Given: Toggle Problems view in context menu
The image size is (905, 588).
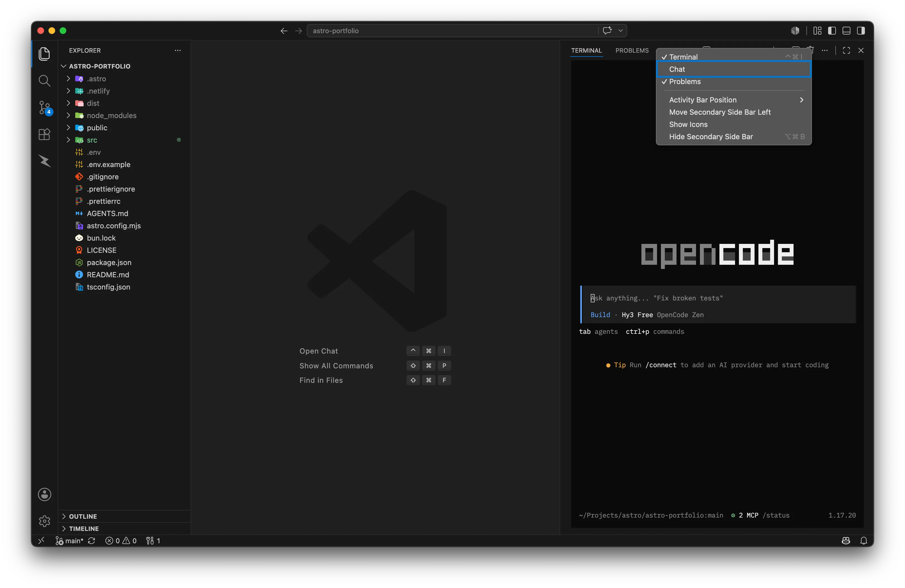Looking at the screenshot, I should (x=734, y=82).
